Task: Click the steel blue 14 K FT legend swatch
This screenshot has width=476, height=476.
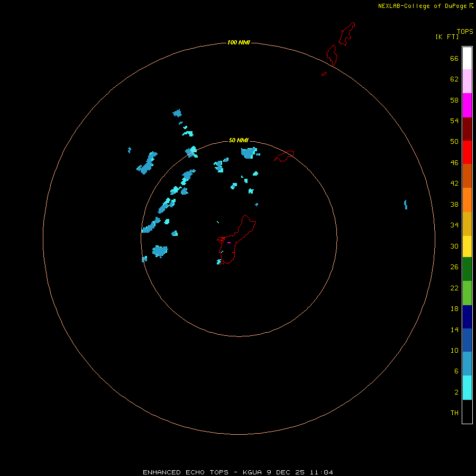Action: pos(467,364)
